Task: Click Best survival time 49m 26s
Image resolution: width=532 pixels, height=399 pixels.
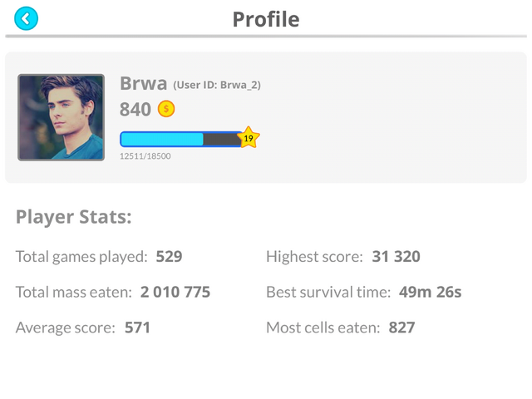Action: pos(431,292)
